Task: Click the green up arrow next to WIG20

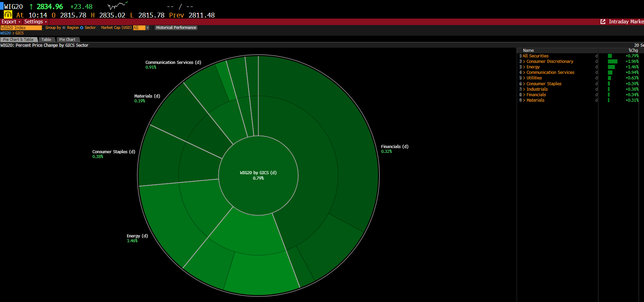Action: pyautogui.click(x=31, y=7)
